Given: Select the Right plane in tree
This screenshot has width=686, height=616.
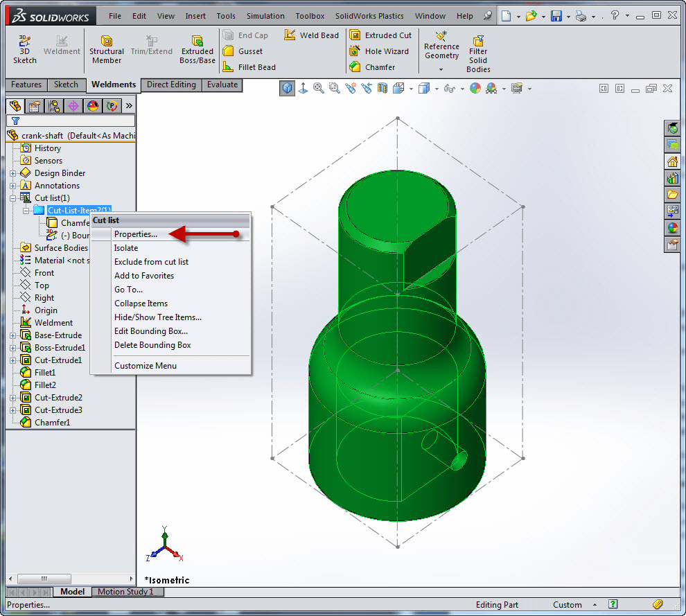Looking at the screenshot, I should [x=44, y=298].
